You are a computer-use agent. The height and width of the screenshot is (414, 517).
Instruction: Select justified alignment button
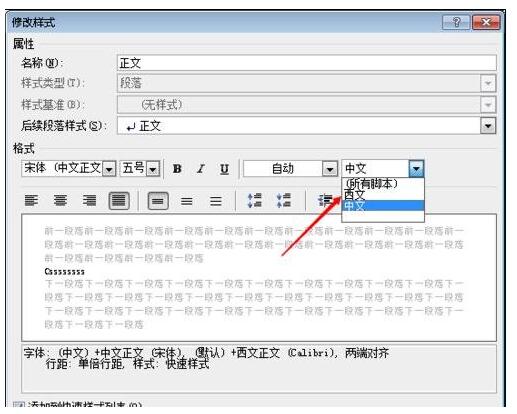click(x=119, y=201)
